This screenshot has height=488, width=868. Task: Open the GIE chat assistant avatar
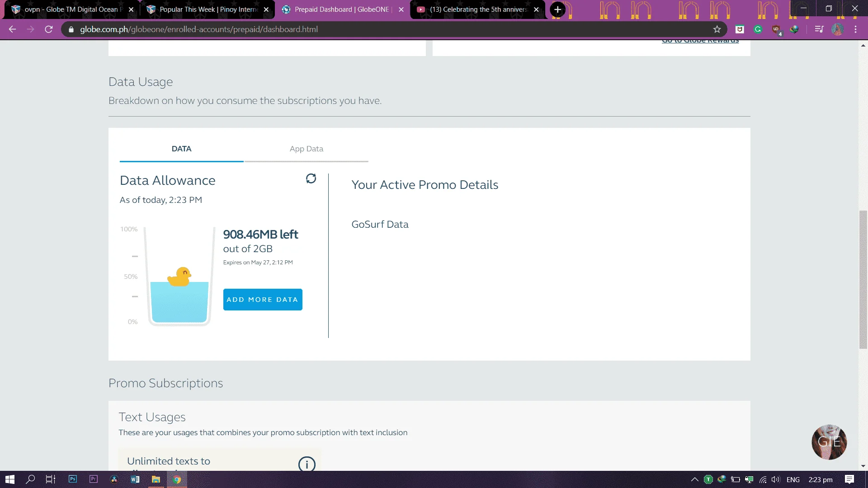coord(829,442)
